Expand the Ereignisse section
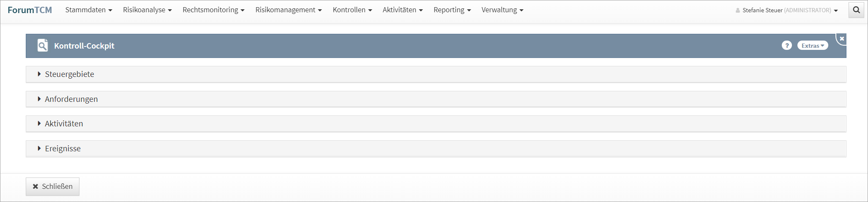868x202 pixels. [63, 149]
